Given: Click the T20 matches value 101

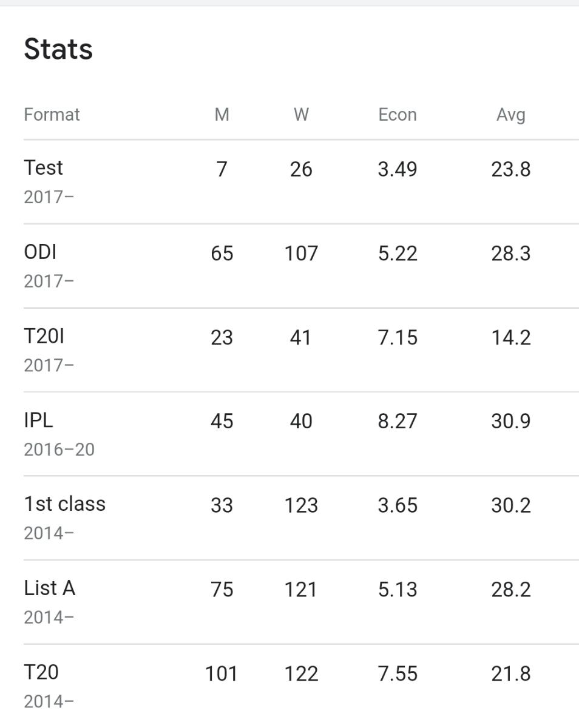Looking at the screenshot, I should (222, 674).
